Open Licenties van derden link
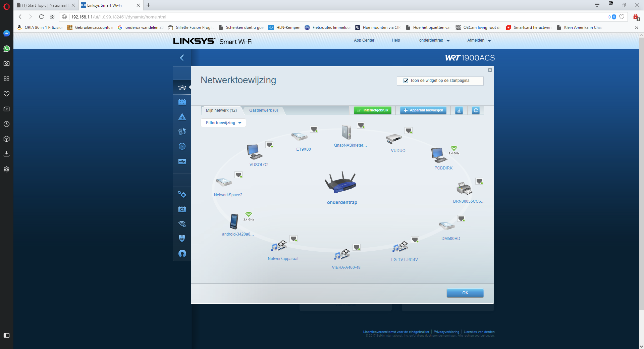Image resolution: width=644 pixels, height=349 pixels. pyautogui.click(x=479, y=332)
